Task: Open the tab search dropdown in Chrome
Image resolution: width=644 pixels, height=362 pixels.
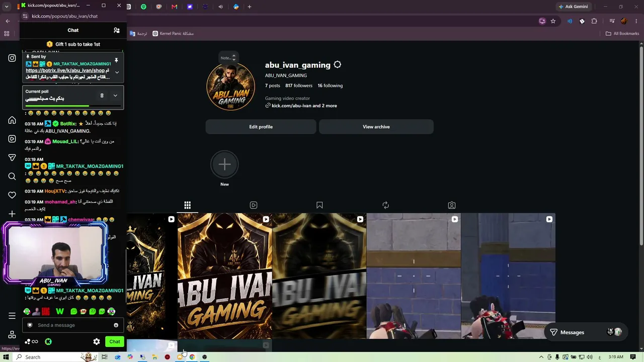Action: coord(7,7)
